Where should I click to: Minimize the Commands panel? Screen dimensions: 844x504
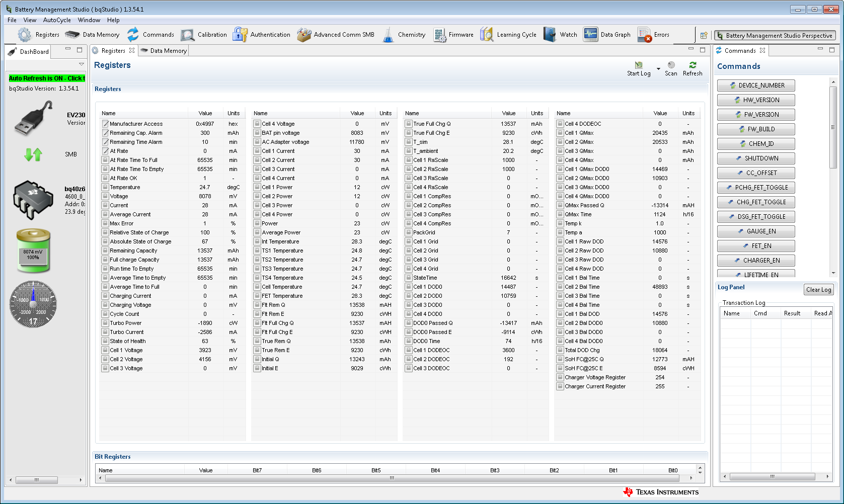[x=820, y=49]
